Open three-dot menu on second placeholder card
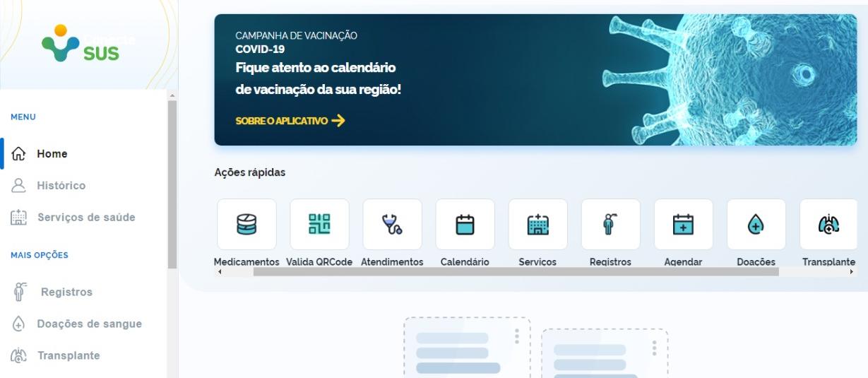868x378 pixels. point(655,348)
